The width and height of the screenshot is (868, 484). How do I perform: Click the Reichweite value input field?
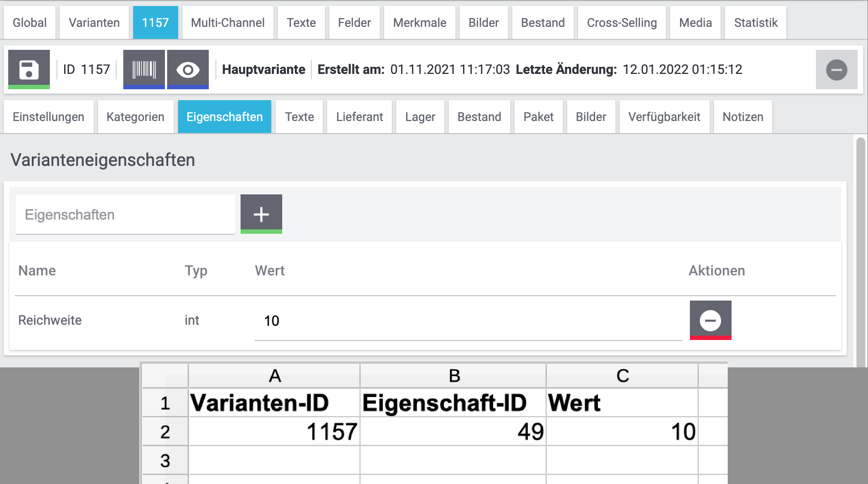[x=468, y=321]
